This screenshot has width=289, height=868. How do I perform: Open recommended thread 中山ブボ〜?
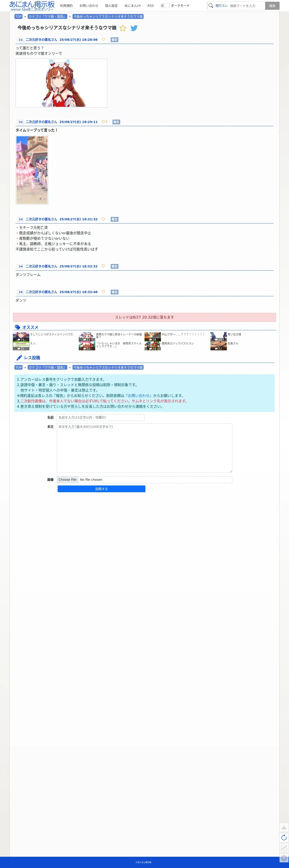[183, 334]
